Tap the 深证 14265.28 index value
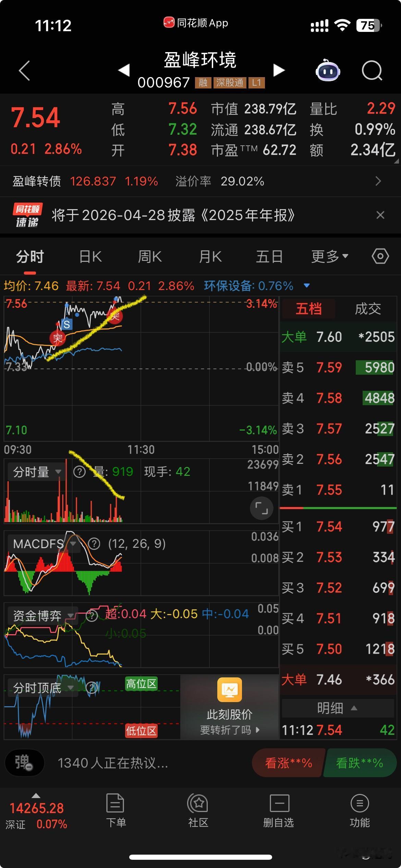The image size is (401, 868). (x=37, y=808)
